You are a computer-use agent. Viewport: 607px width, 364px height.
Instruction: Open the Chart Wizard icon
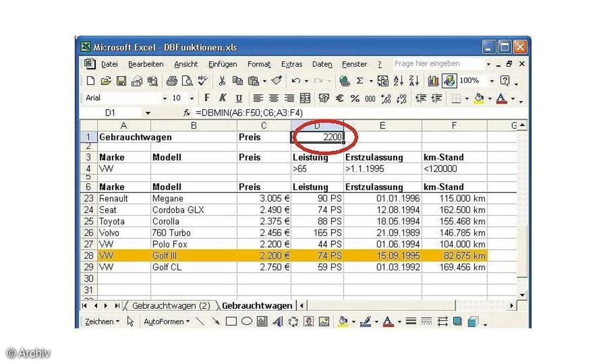(x=433, y=81)
